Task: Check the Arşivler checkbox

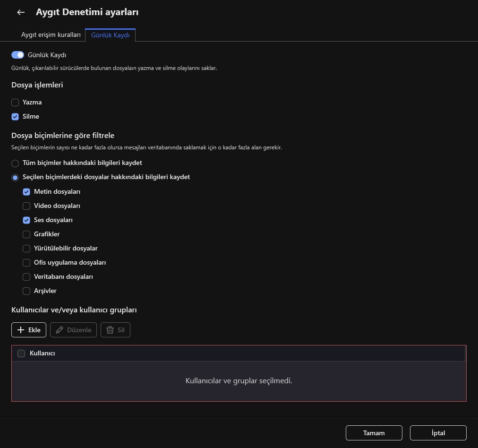Action: click(26, 291)
